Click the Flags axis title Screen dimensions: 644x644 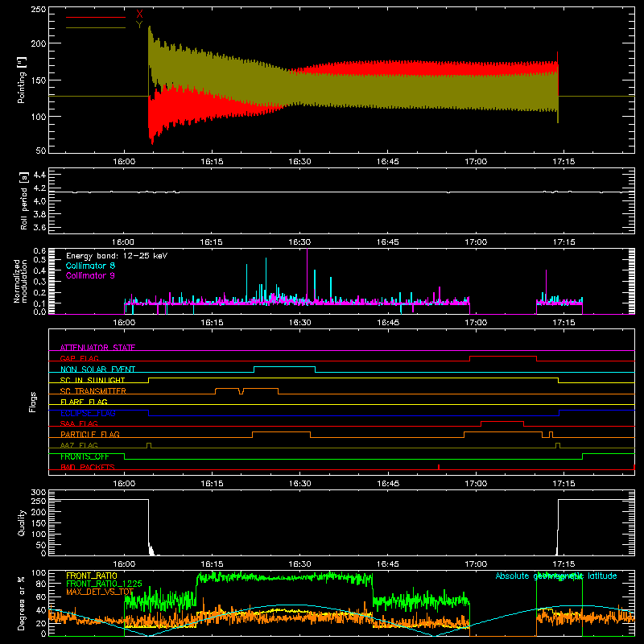[32, 402]
